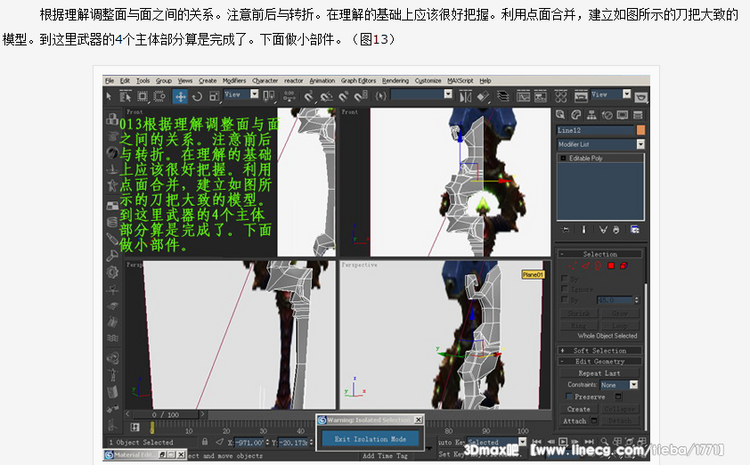Click Exit Isolation Mode button
The width and height of the screenshot is (750, 465).
tap(370, 439)
